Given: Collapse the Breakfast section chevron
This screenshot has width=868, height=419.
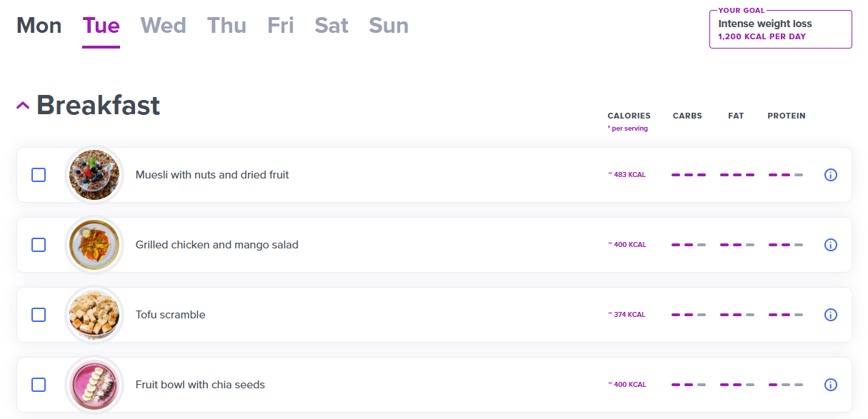Looking at the screenshot, I should [23, 106].
